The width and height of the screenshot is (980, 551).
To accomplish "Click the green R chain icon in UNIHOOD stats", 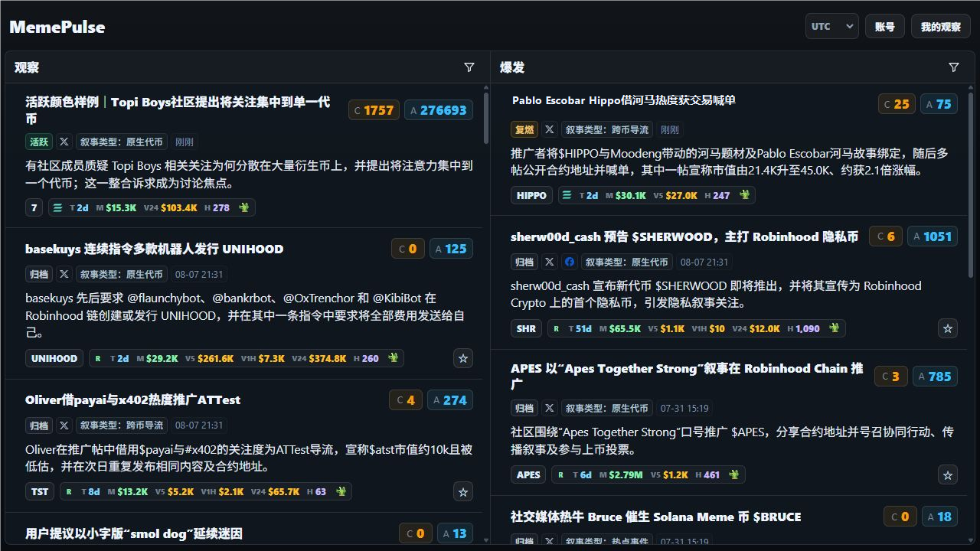I will (98, 358).
